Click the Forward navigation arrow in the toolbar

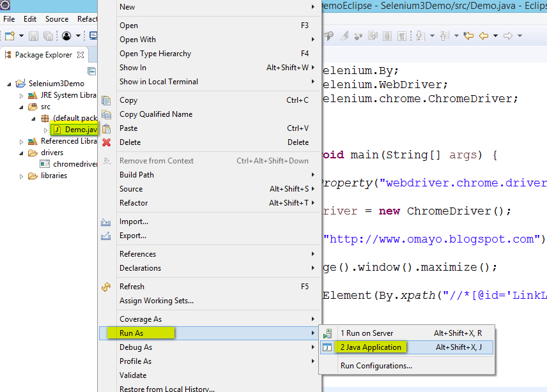[x=508, y=35]
